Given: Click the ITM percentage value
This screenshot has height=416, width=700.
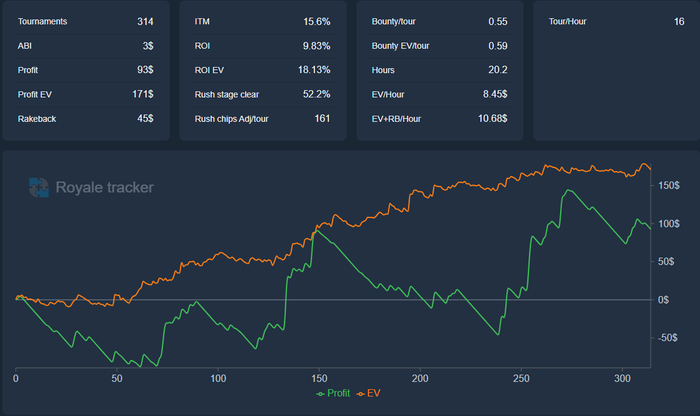Looking at the screenshot, I should click(316, 21).
